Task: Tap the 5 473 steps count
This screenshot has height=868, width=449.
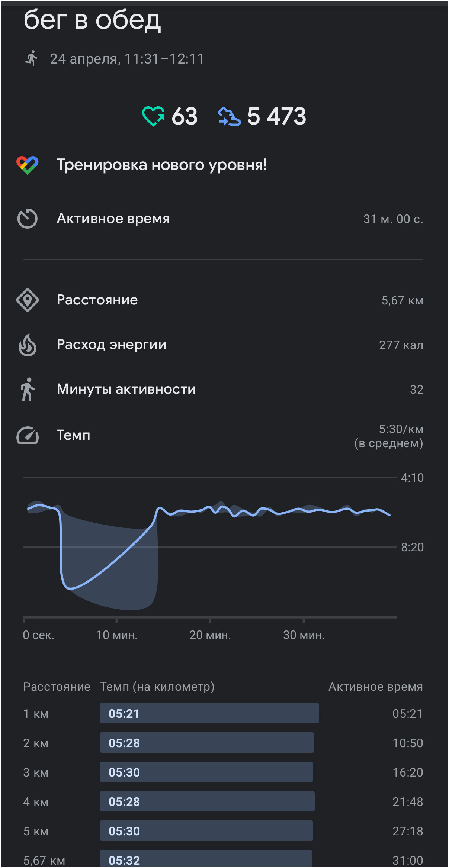Action: coord(276,116)
